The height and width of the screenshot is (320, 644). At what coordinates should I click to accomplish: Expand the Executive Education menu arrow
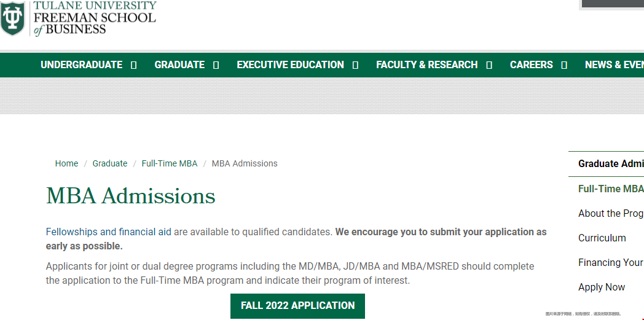coord(356,65)
